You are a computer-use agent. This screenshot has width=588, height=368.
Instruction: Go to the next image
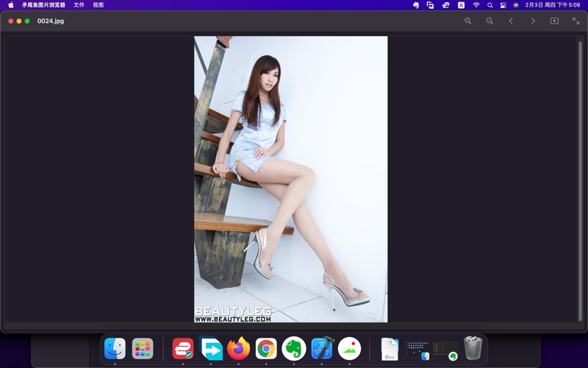(x=533, y=21)
